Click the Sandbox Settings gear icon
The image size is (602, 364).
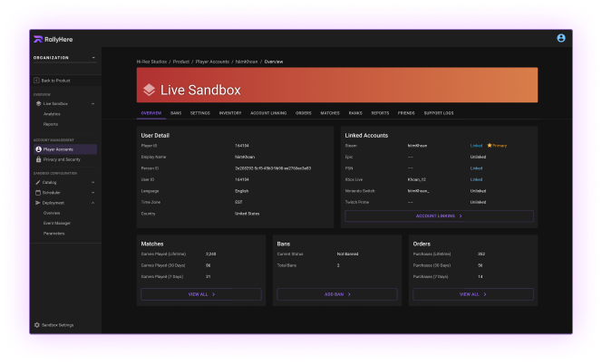pyautogui.click(x=36, y=324)
